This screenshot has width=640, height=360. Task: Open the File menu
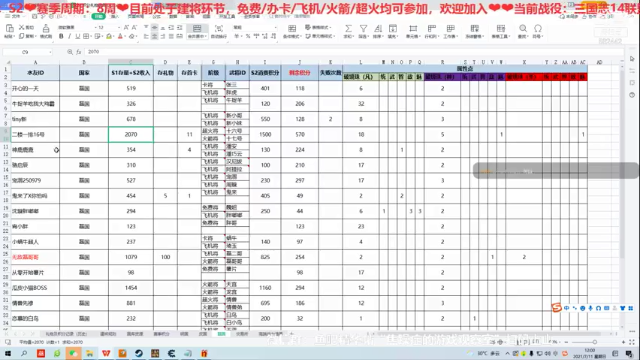click(16, 17)
